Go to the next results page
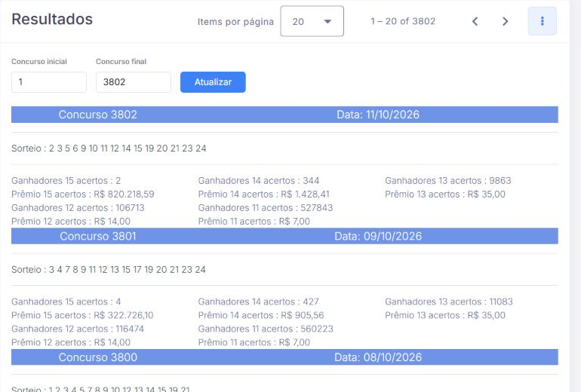Viewport: 581px width, 392px height. tap(505, 21)
